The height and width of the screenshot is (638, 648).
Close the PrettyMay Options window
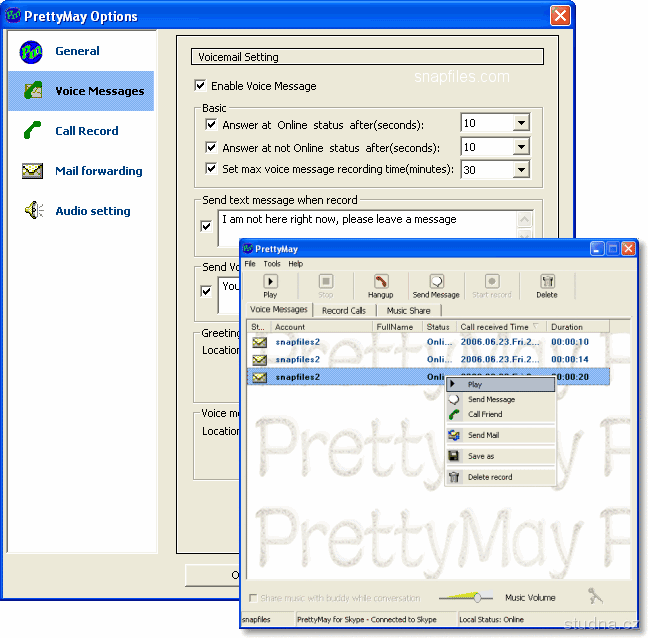560,16
